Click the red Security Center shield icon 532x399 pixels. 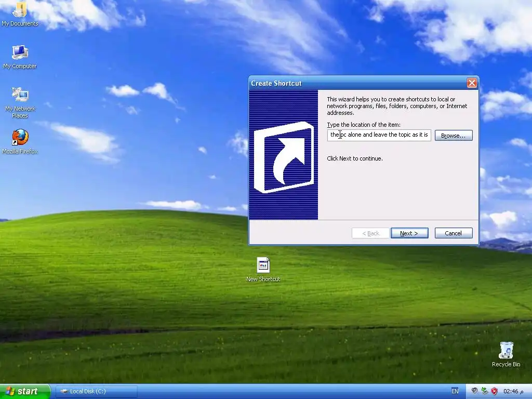pyautogui.click(x=495, y=391)
